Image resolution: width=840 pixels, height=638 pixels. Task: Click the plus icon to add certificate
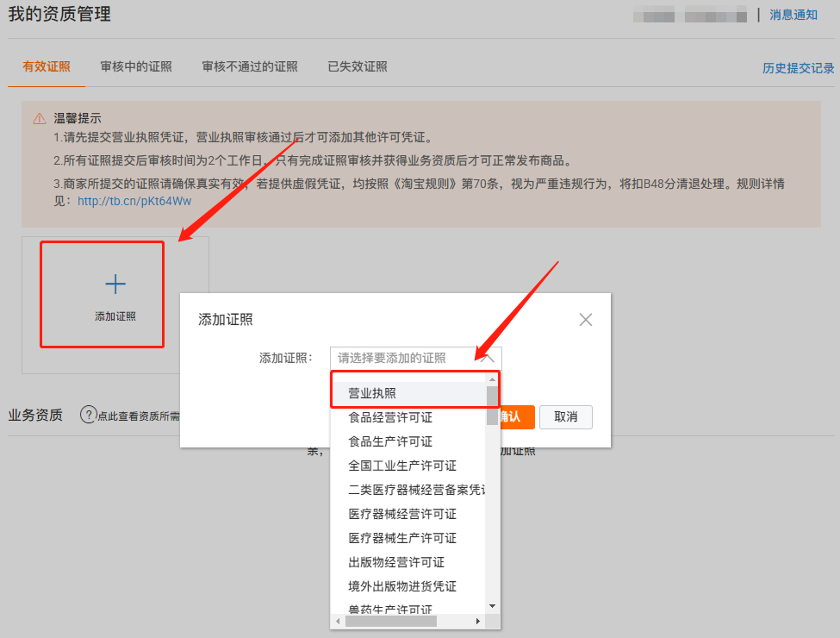coord(115,284)
